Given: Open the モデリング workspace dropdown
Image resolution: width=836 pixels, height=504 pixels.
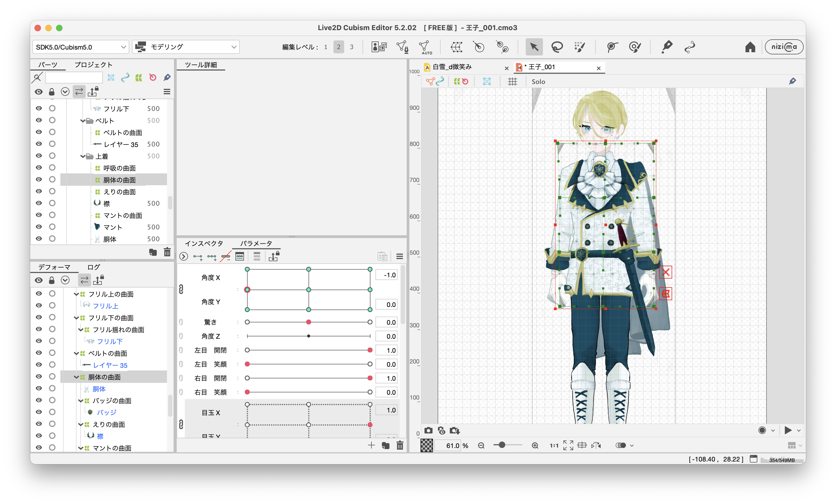Looking at the screenshot, I should tap(186, 47).
